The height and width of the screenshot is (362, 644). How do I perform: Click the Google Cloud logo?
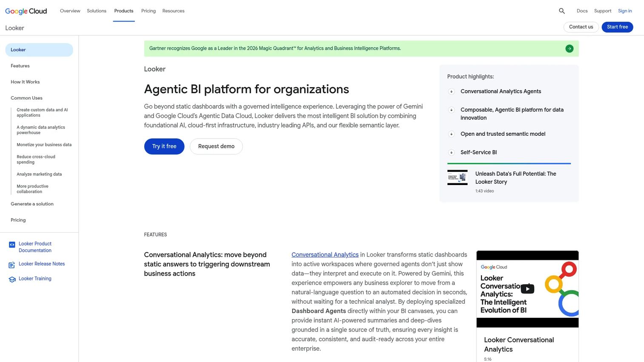pyautogui.click(x=26, y=11)
